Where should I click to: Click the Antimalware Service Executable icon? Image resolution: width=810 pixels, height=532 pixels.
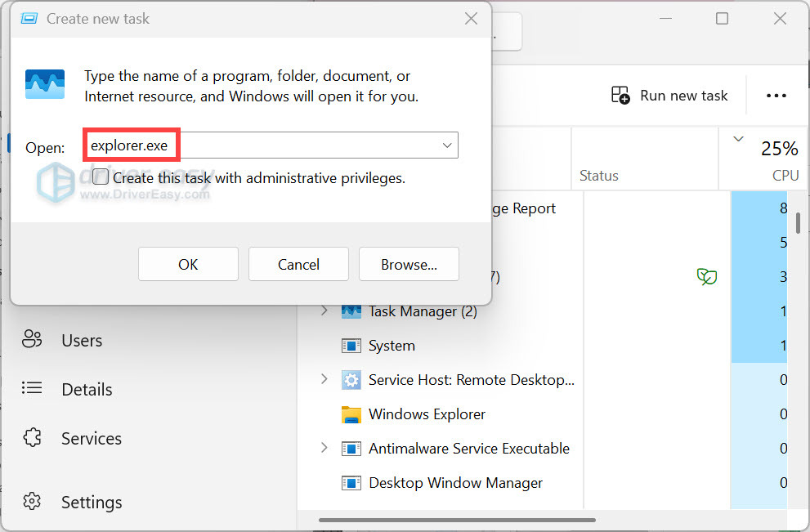click(351, 449)
